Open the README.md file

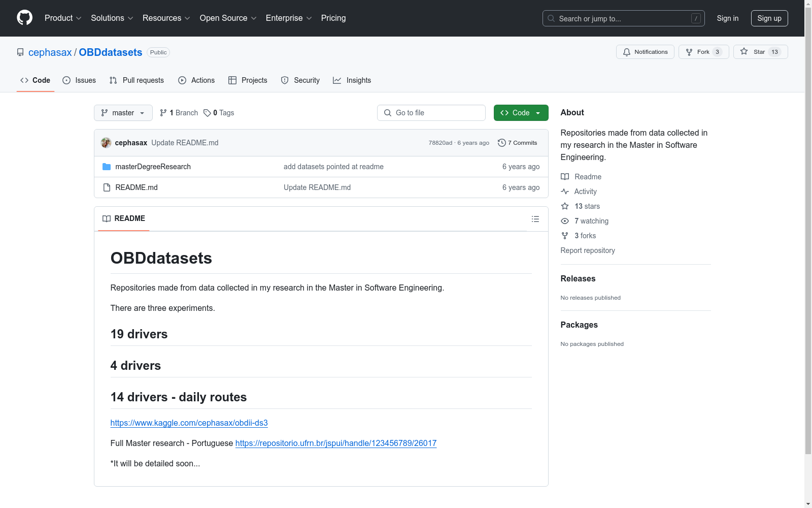[137, 187]
